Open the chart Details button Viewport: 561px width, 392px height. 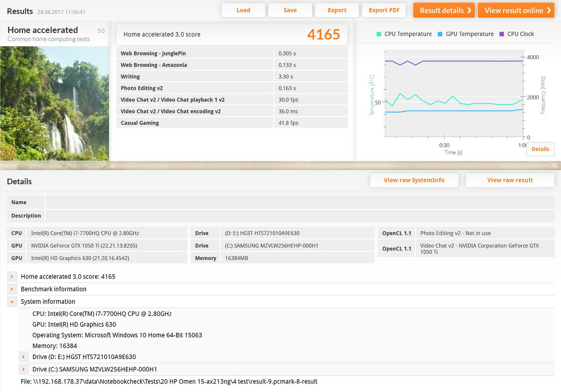pos(540,149)
